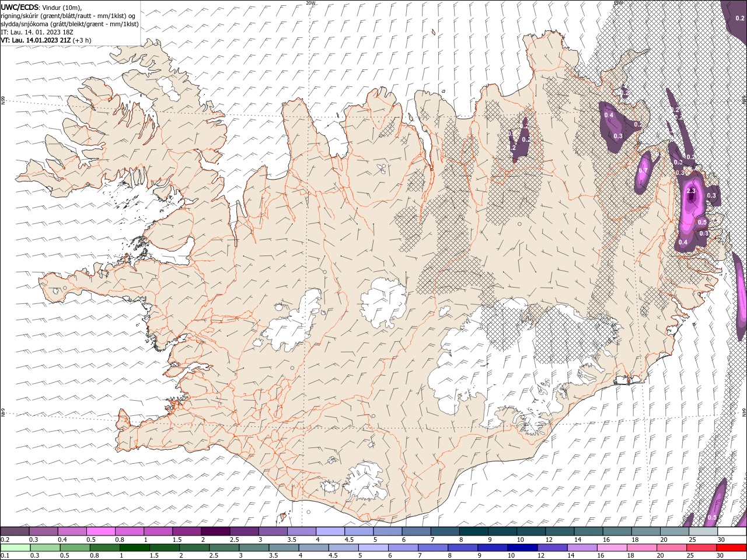The height and width of the screenshot is (560, 747).
Task: Select the 0.8 swatch in the purple snow legend
Action: (129, 531)
